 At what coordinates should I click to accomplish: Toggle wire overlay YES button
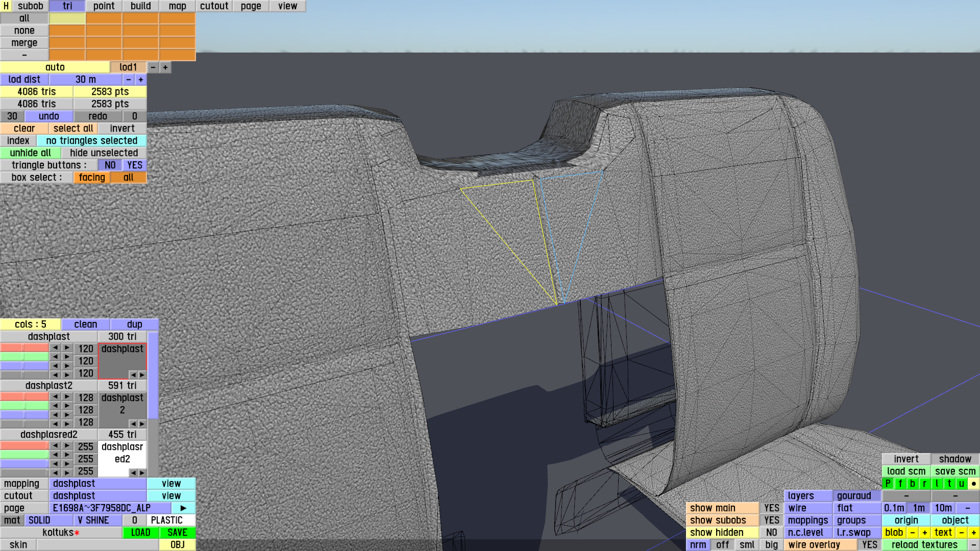(x=869, y=544)
